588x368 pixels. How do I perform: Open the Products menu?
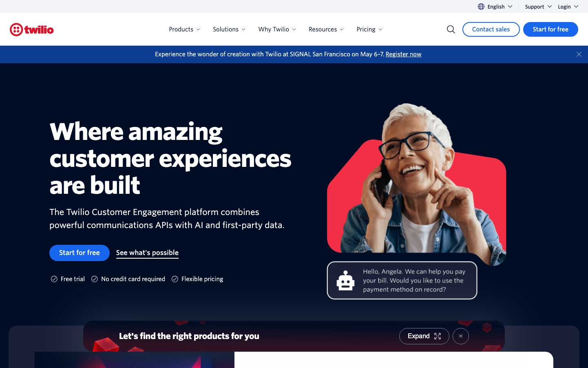184,29
